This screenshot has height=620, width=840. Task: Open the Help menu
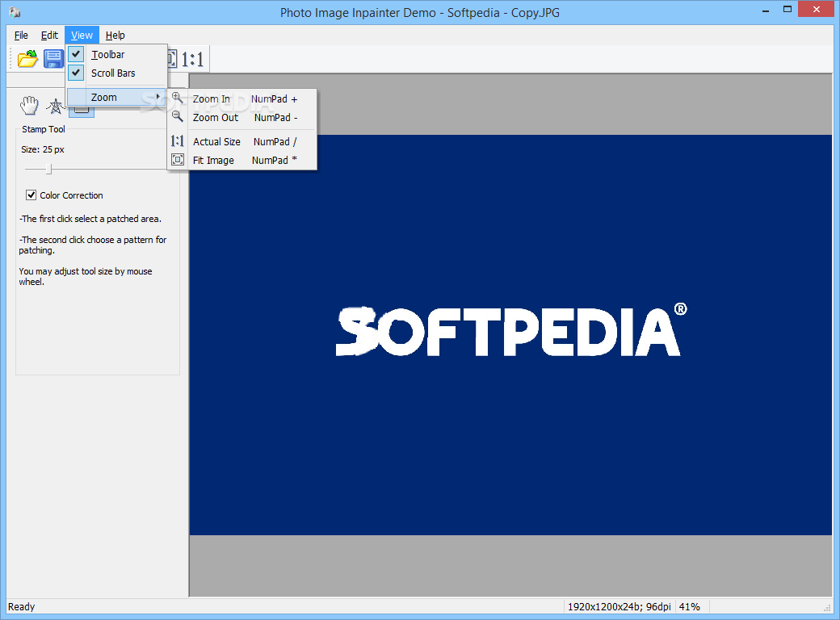tap(115, 36)
